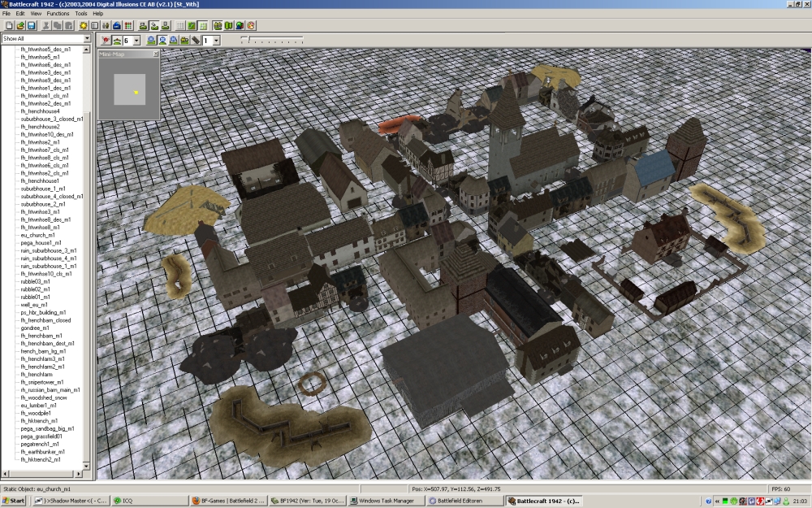
Task: Select pega_sandbag_big_m1 in the object list
Action: (x=47, y=428)
